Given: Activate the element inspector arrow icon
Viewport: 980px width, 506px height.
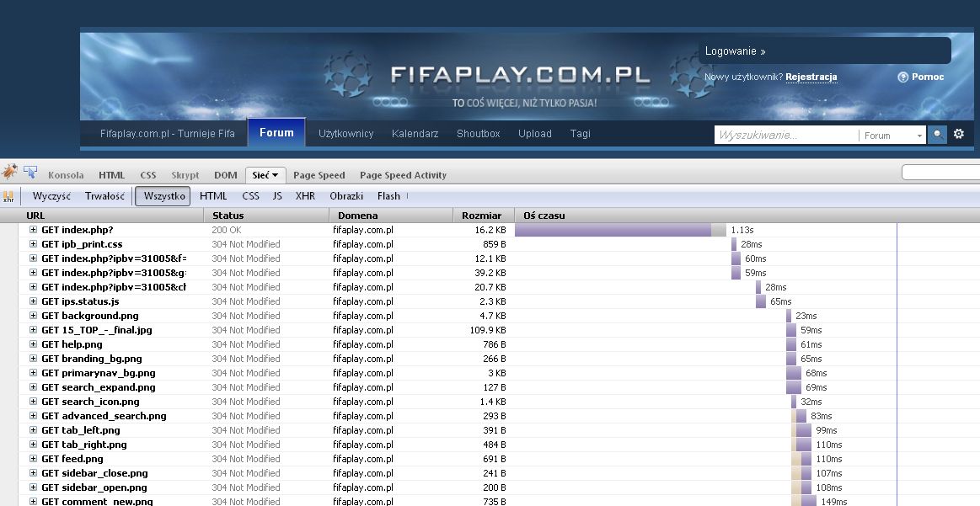Looking at the screenshot, I should pos(30,173).
